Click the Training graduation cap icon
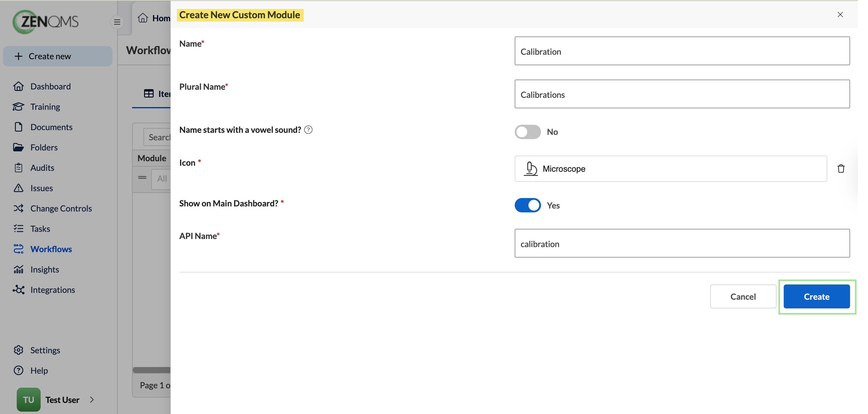Viewport: 868px width, 414px height. pyautogui.click(x=19, y=106)
